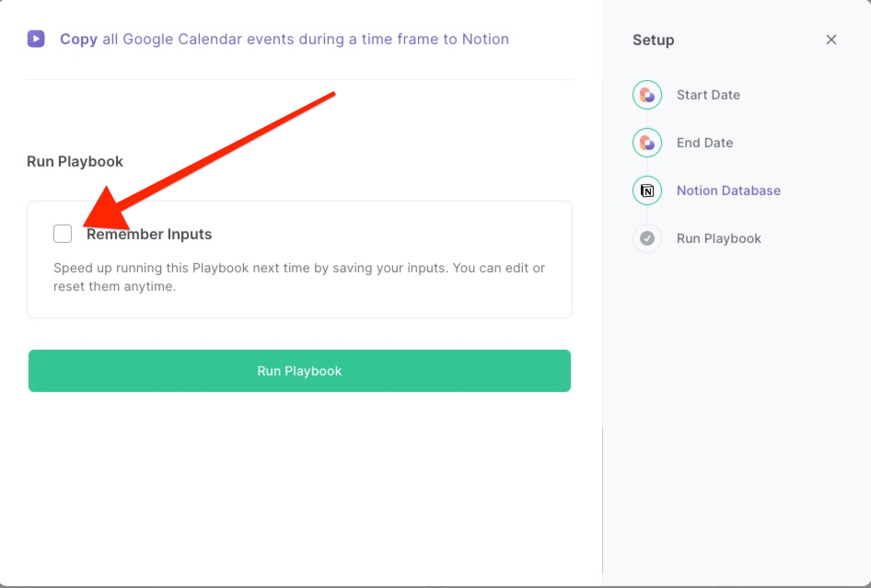Click the Notion logo step icon
The height and width of the screenshot is (588, 871).
[647, 190]
